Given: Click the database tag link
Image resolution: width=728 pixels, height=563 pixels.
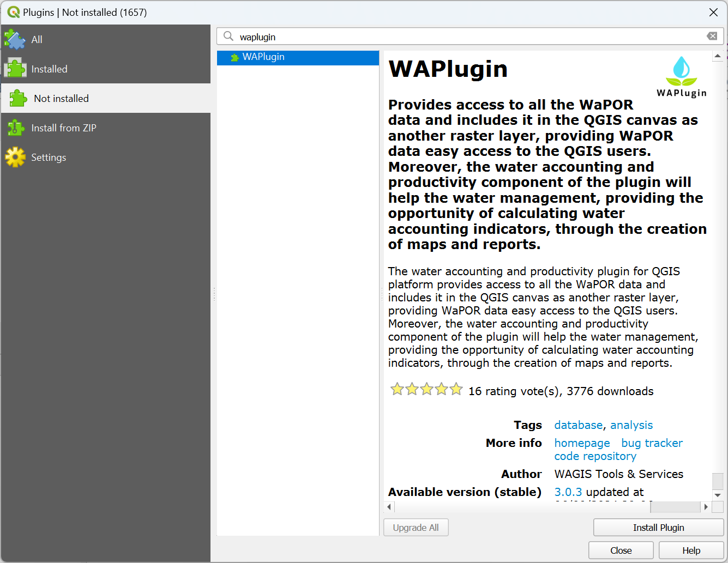Looking at the screenshot, I should click(578, 425).
